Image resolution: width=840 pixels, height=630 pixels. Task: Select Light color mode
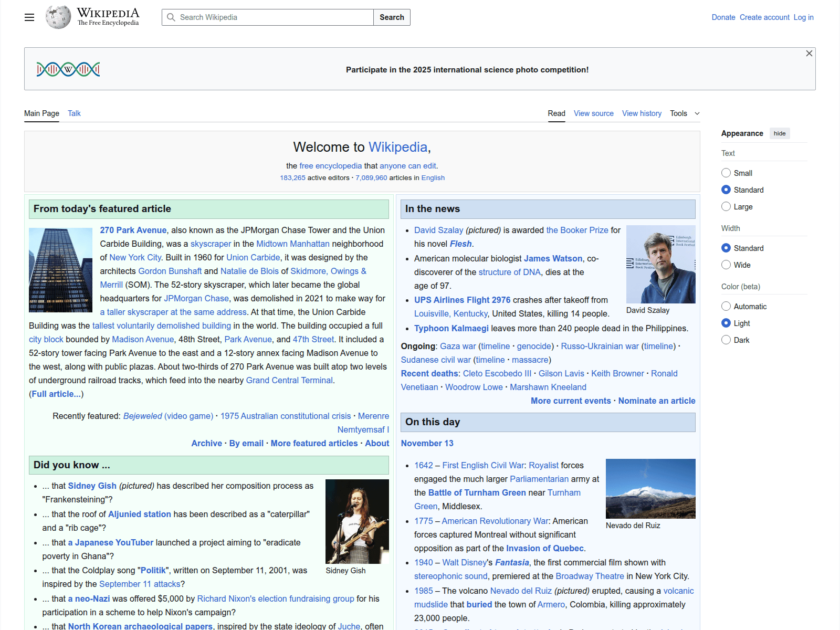726,323
